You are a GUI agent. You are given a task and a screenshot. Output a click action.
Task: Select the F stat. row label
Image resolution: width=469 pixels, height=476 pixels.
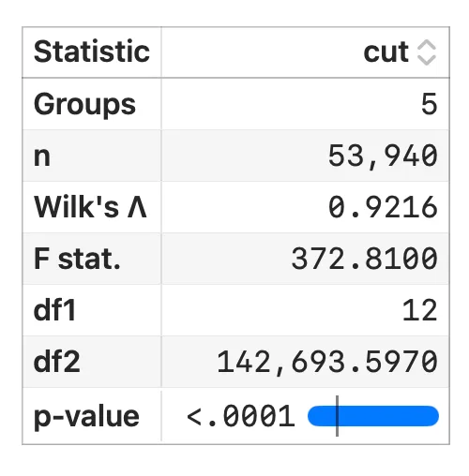click(x=77, y=259)
